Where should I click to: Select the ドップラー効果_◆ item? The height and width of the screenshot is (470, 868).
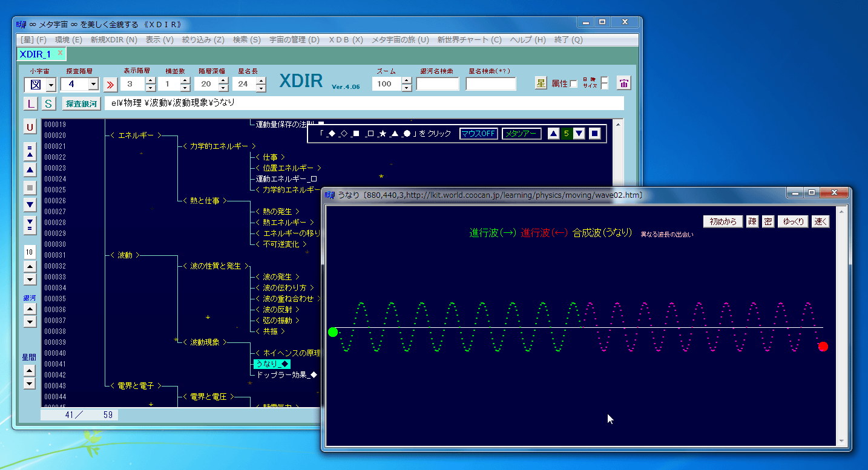[x=287, y=375]
